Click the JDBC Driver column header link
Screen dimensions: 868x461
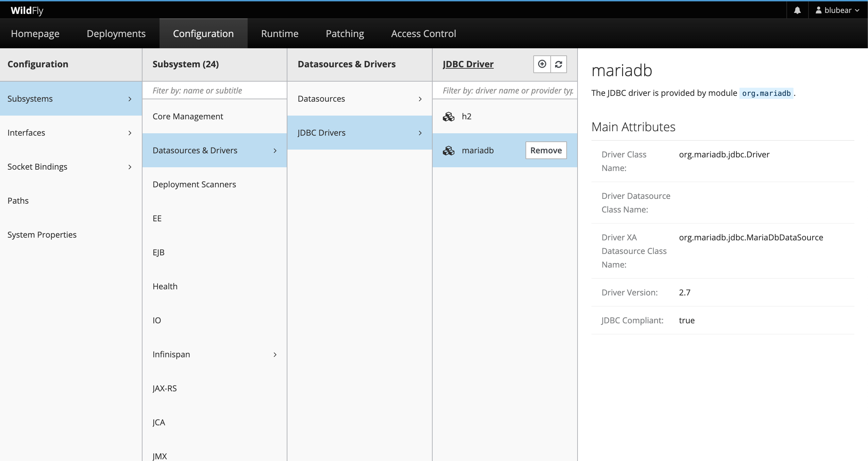click(x=468, y=64)
